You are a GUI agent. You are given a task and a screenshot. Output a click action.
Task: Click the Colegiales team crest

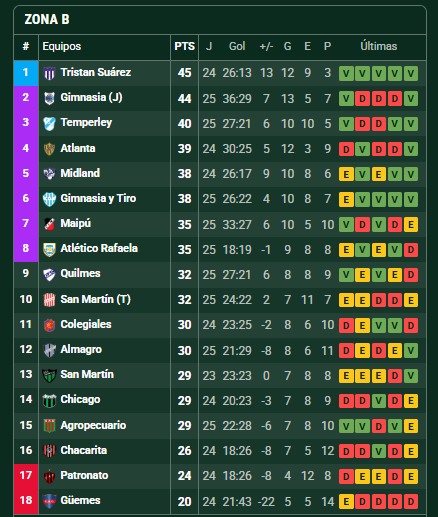tap(49, 325)
